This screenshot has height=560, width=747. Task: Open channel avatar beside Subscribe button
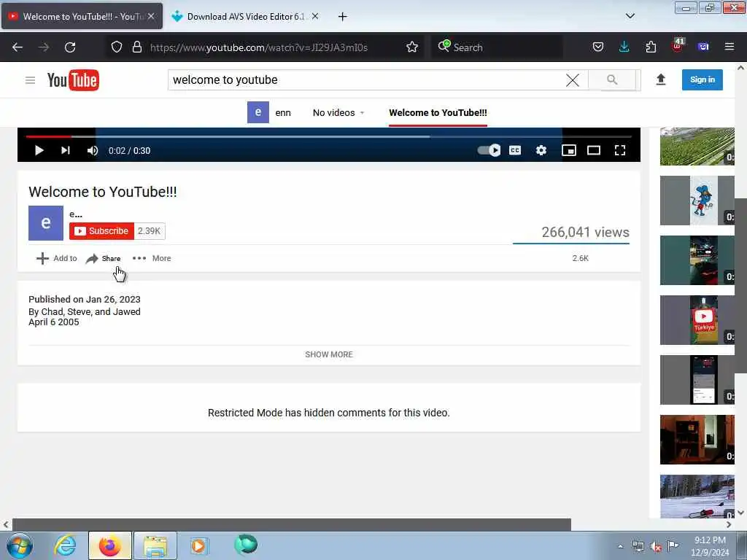(46, 223)
